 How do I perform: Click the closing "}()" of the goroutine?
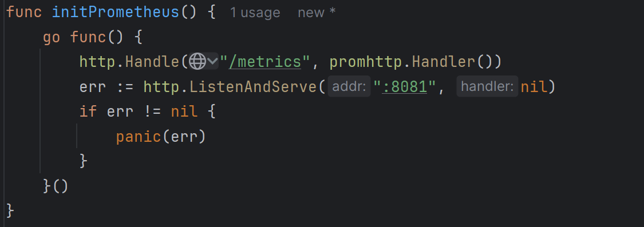[x=56, y=185]
